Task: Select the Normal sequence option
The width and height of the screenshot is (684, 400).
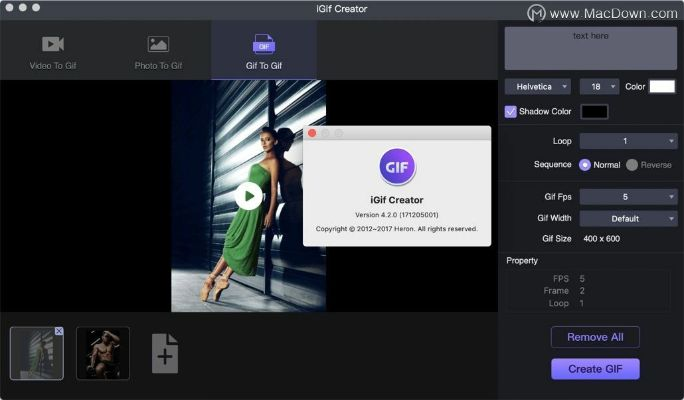Action: pos(585,165)
